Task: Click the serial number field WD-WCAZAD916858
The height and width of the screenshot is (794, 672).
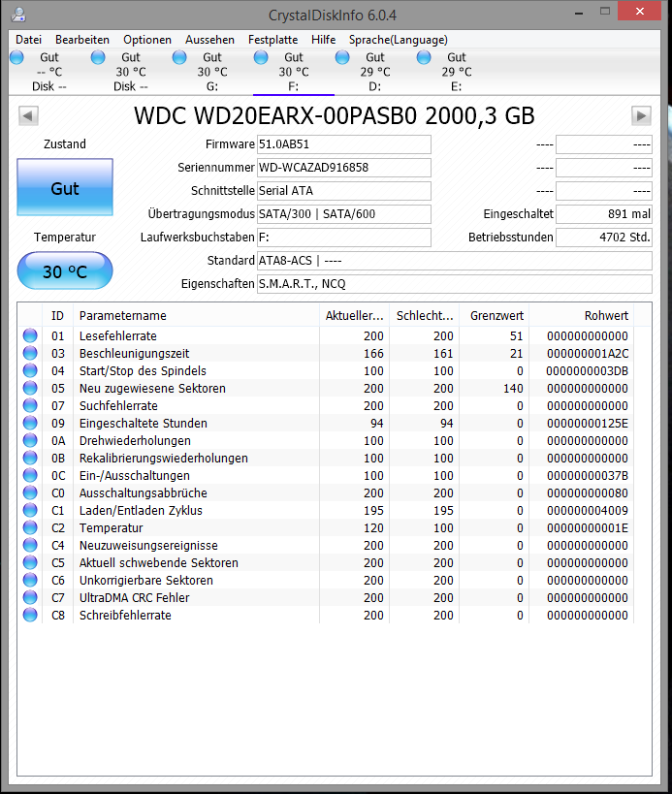Action: [x=344, y=168]
